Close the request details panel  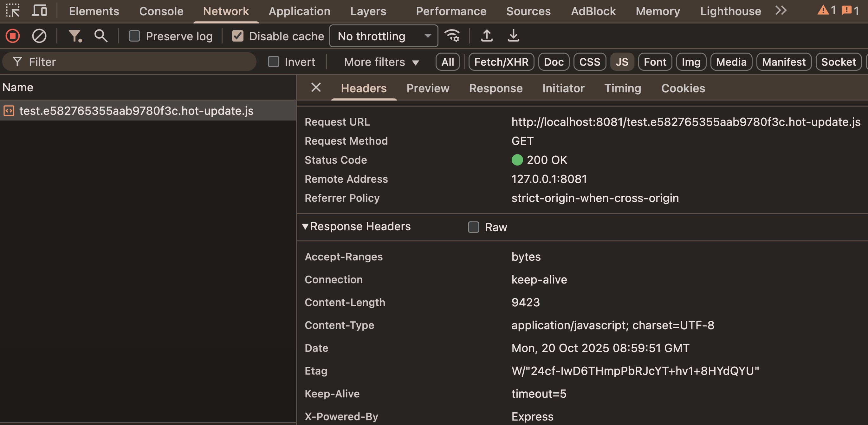point(316,88)
